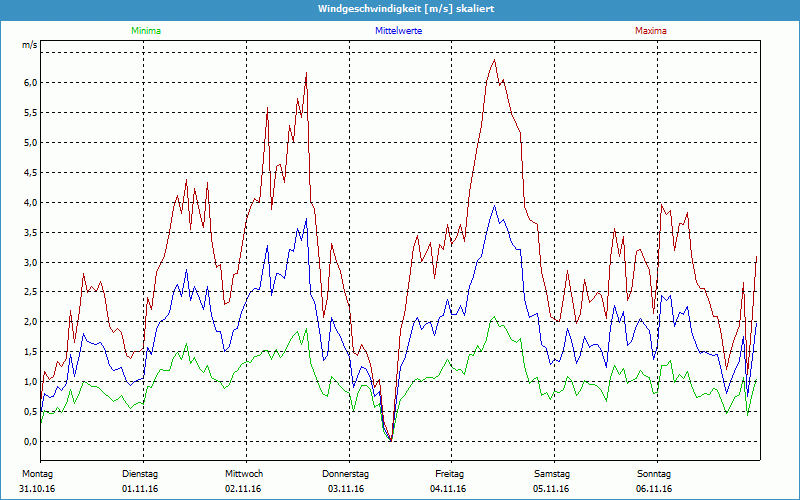Click the Sonntag day label
This screenshot has height=500, width=800.
[654, 474]
